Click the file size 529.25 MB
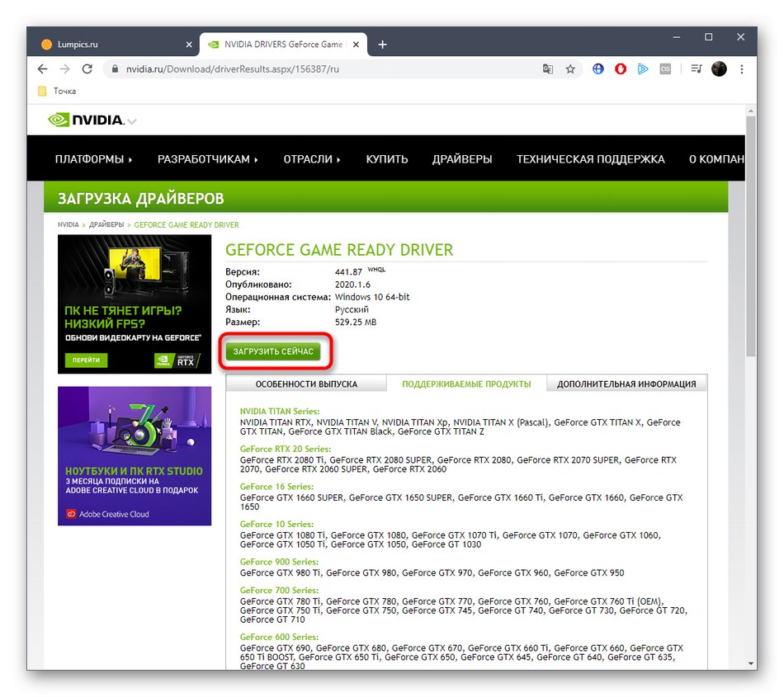 pyautogui.click(x=356, y=323)
